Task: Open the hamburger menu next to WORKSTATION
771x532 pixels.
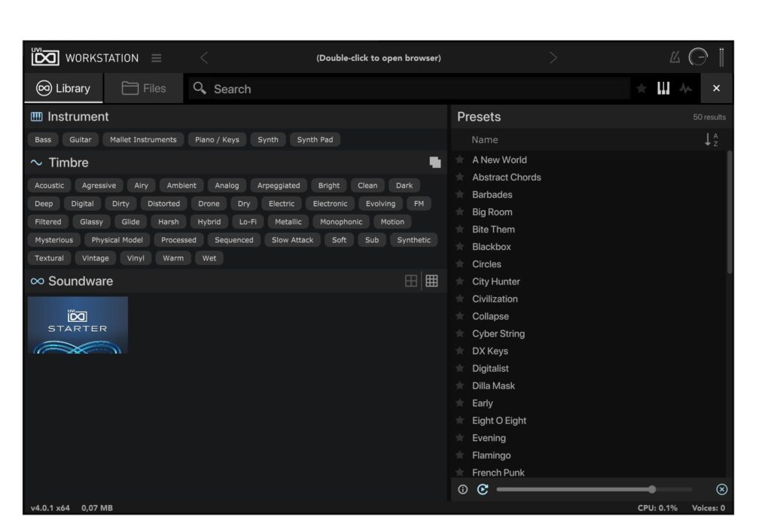Action: 157,57
